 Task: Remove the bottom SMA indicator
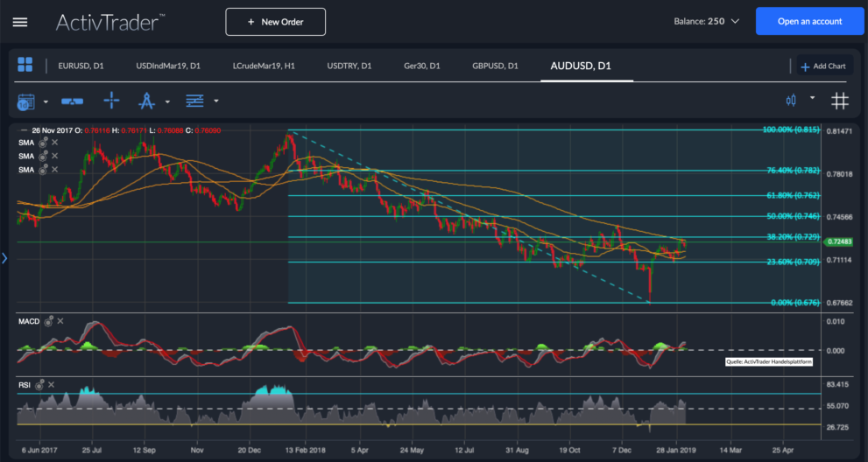(55, 169)
